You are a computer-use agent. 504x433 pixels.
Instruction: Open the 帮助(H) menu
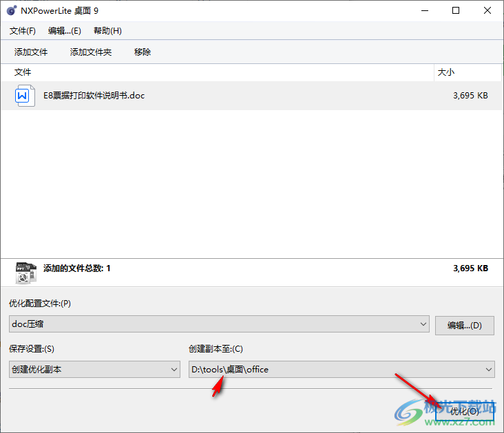click(x=107, y=31)
